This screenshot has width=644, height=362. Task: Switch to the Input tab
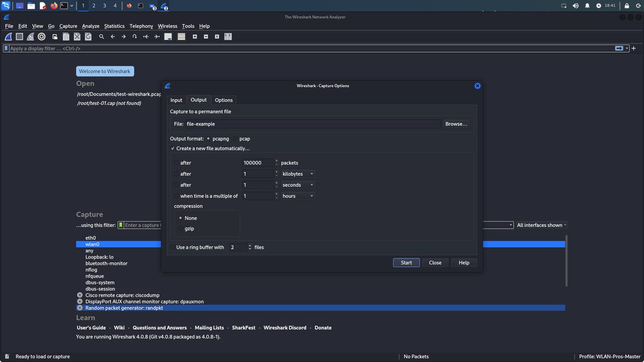point(176,100)
